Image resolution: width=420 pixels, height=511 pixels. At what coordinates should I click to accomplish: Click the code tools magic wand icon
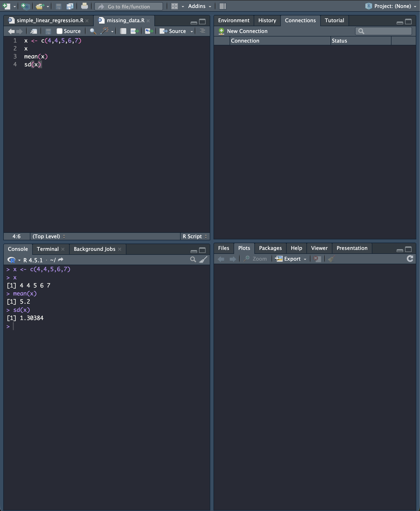point(104,31)
